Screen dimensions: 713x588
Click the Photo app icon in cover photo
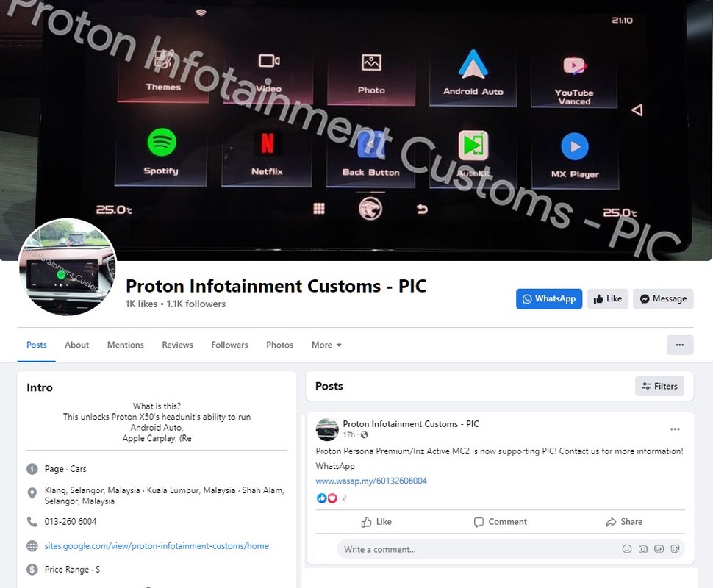pyautogui.click(x=371, y=62)
